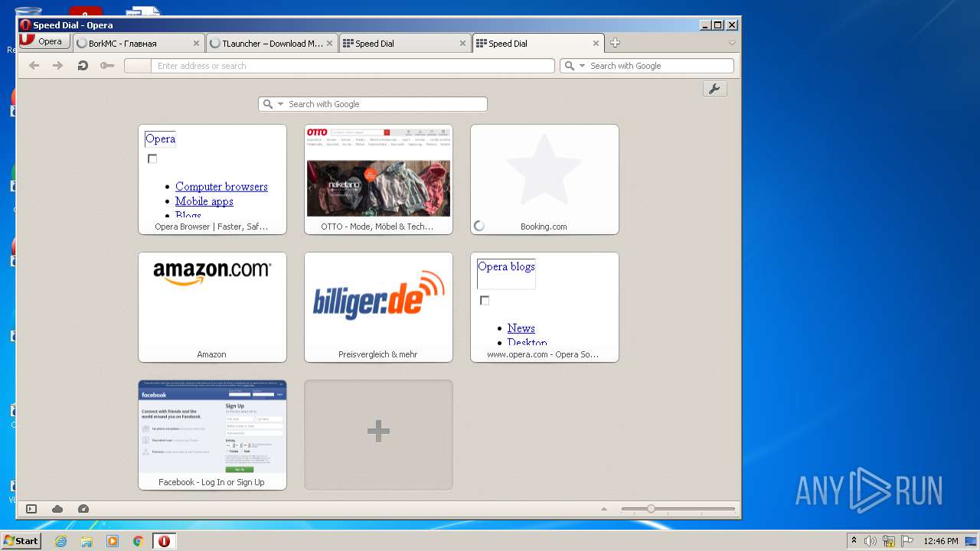The image size is (980, 551).
Task: Open Booking.com speed dial tile
Action: tap(544, 179)
